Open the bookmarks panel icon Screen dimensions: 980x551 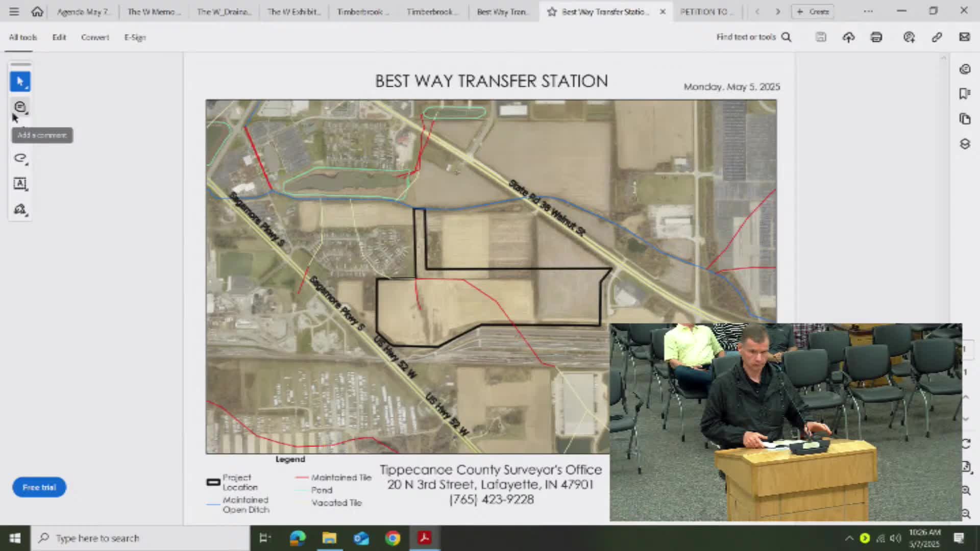click(964, 93)
